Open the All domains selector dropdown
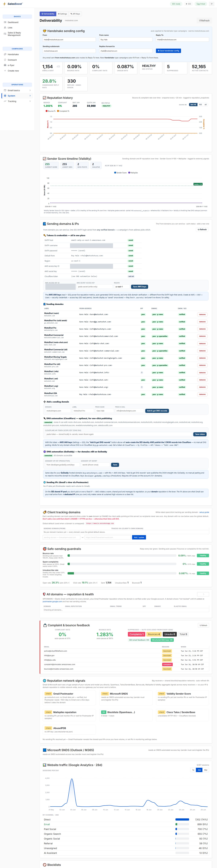This screenshot has height=868, width=217. tap(203, 594)
